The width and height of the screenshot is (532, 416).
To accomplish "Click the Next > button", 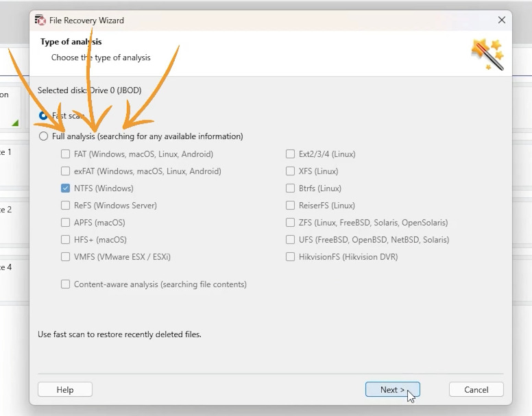I will pyautogui.click(x=393, y=389).
